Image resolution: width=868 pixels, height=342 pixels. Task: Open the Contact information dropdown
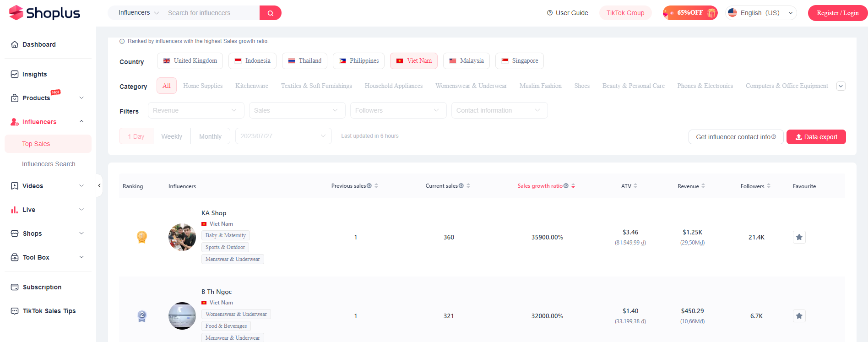(x=499, y=110)
